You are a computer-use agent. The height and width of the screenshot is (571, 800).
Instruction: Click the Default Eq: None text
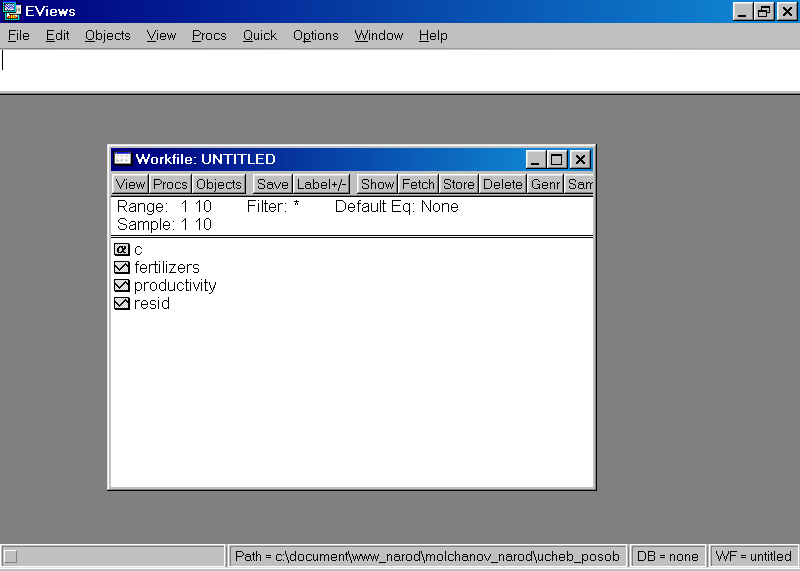click(396, 206)
